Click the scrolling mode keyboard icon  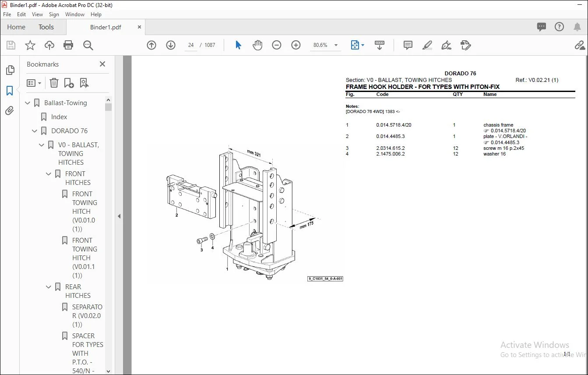pos(380,45)
